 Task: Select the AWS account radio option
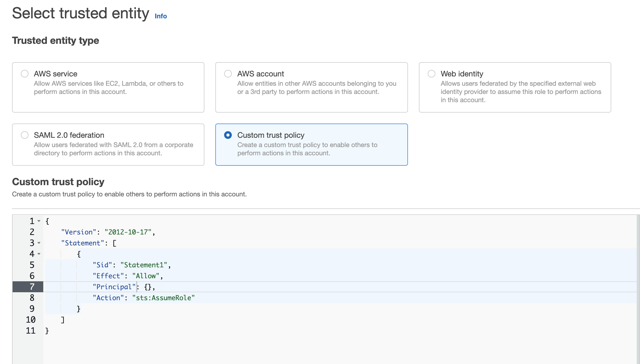click(228, 74)
